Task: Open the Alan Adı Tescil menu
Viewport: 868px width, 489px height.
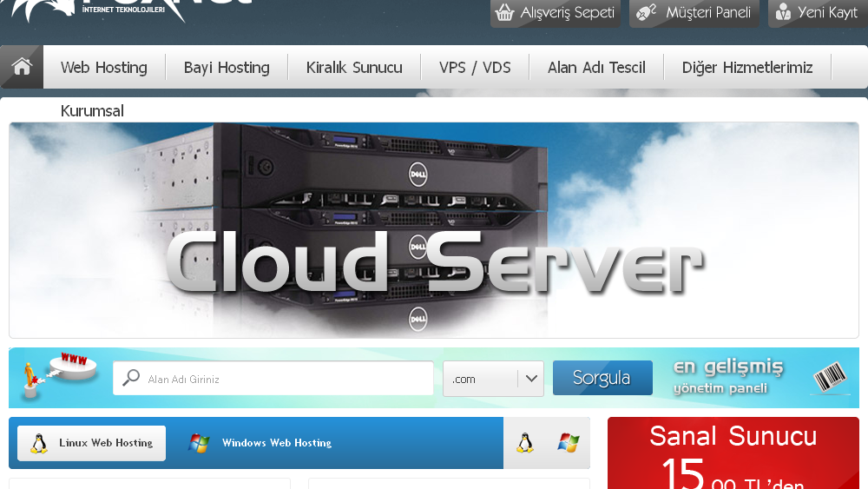Action: click(596, 68)
